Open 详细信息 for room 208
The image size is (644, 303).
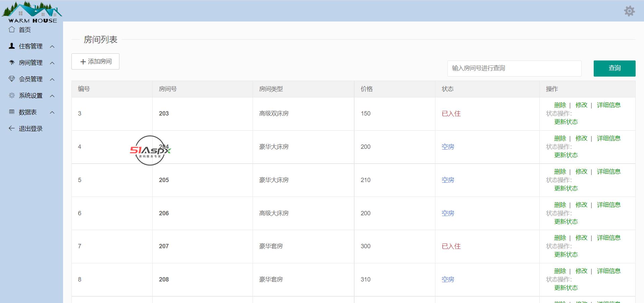(x=609, y=271)
